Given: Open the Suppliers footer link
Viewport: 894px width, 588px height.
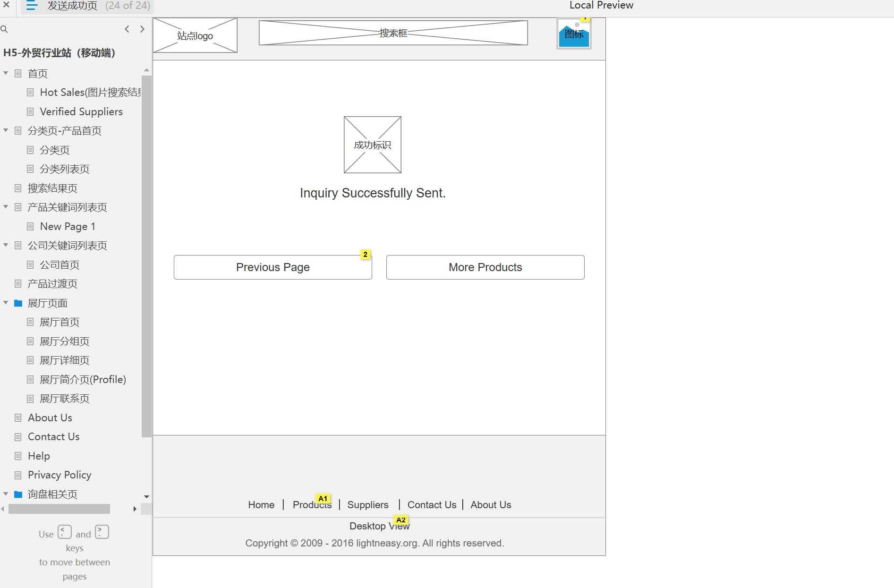Looking at the screenshot, I should click(x=367, y=505).
